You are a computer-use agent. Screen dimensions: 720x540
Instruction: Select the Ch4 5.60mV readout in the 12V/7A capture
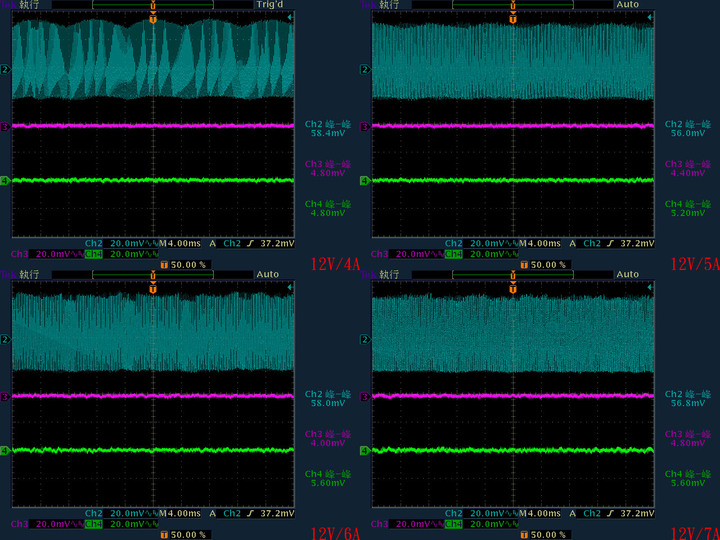pyautogui.click(x=688, y=478)
